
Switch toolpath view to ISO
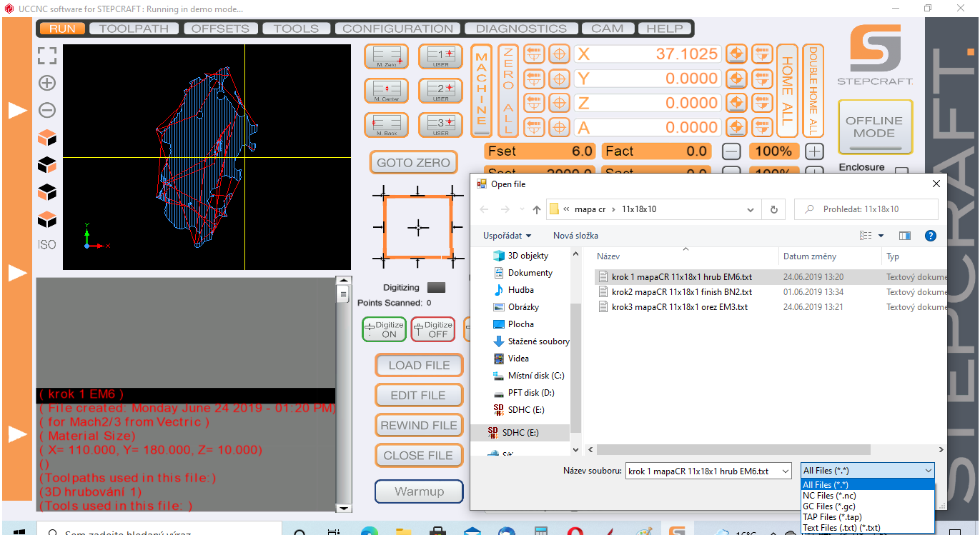(47, 245)
